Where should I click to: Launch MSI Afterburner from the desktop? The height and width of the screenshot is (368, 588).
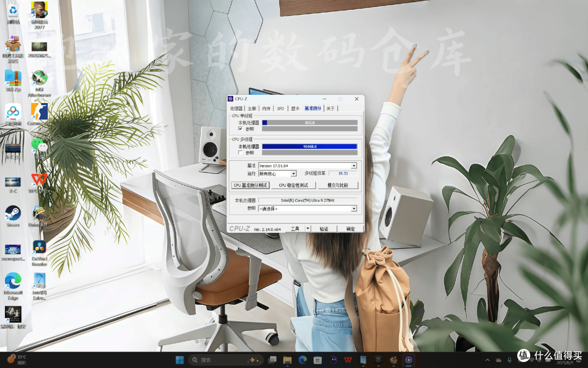pos(39,83)
